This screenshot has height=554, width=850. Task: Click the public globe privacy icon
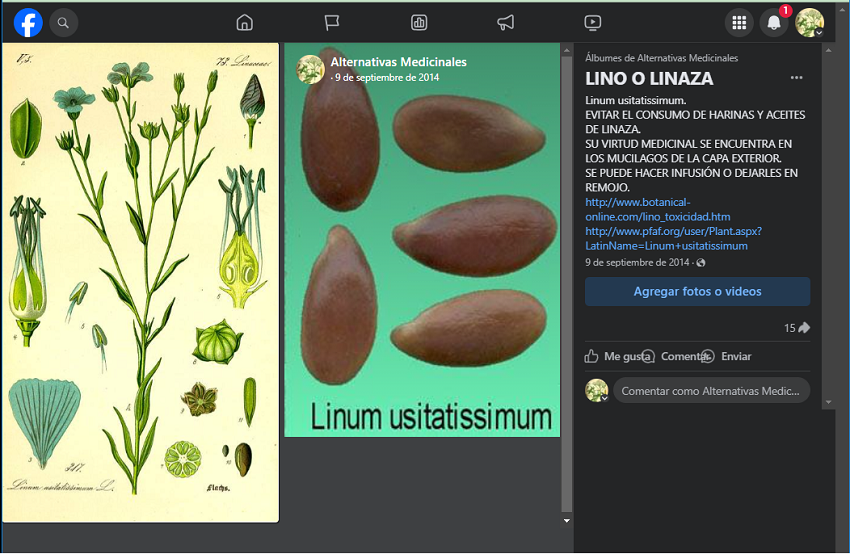click(701, 263)
